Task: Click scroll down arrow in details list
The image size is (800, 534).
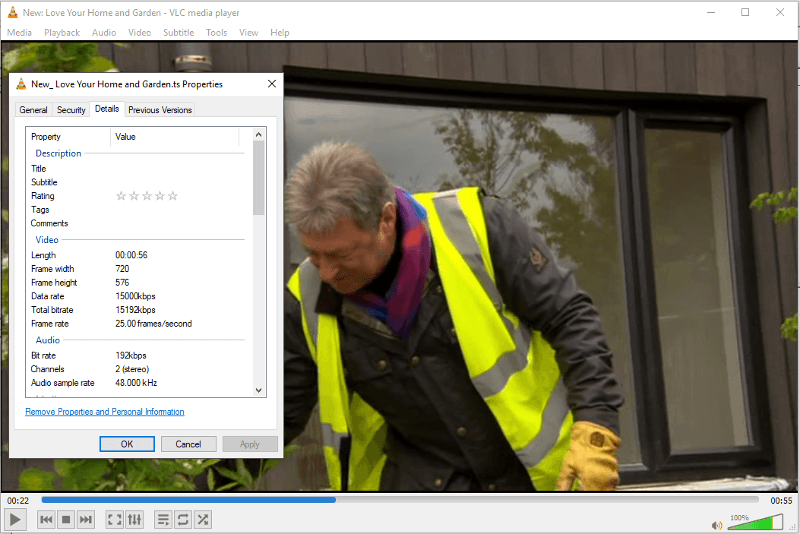Action: (x=259, y=390)
